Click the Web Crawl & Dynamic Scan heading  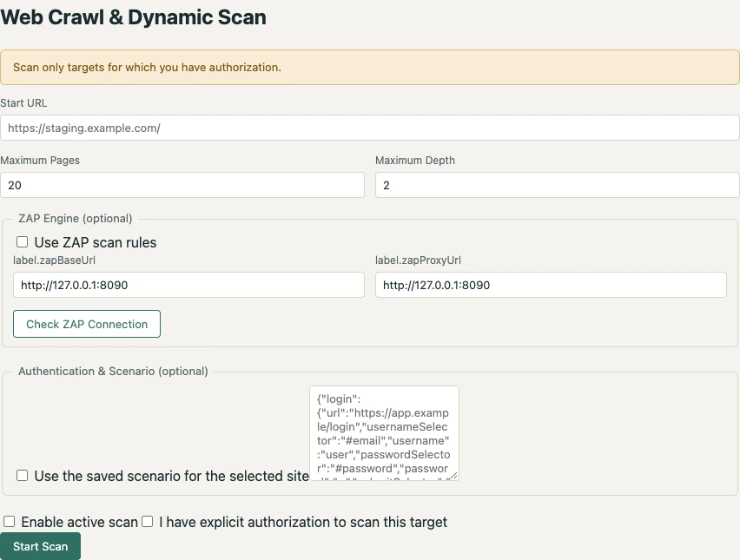coord(133,17)
